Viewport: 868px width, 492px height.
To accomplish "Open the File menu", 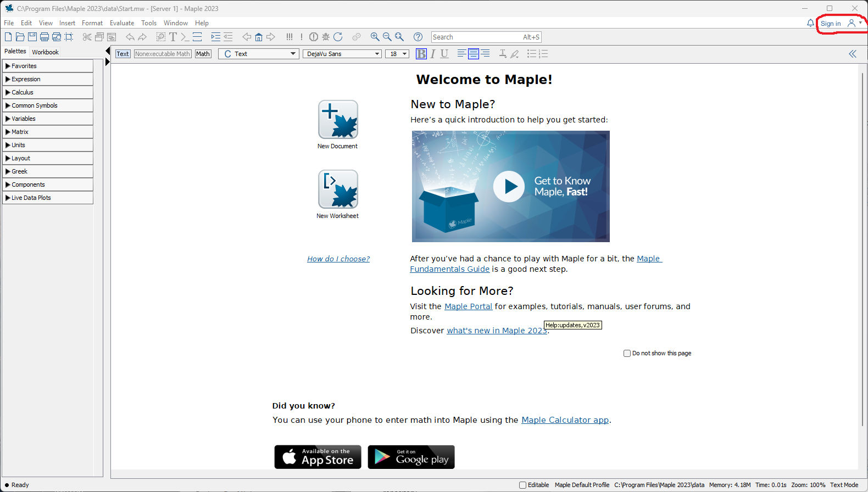I will pos(9,23).
